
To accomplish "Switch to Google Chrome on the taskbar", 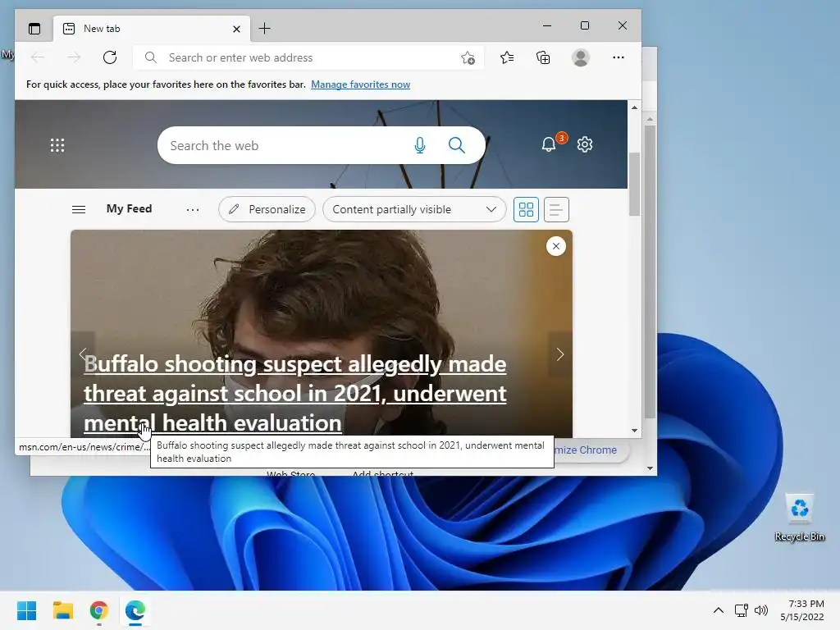I will [98, 610].
